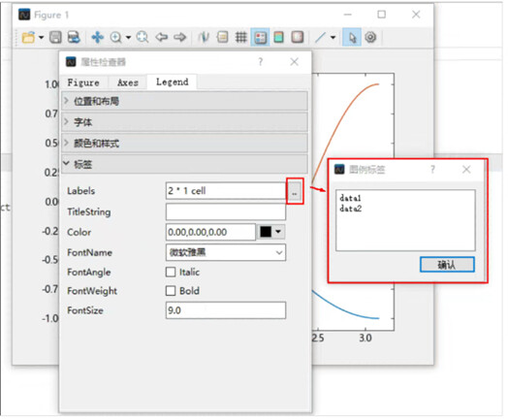Switch to the Axes tab
Viewport: 508px width, 420px height.
[x=128, y=82]
